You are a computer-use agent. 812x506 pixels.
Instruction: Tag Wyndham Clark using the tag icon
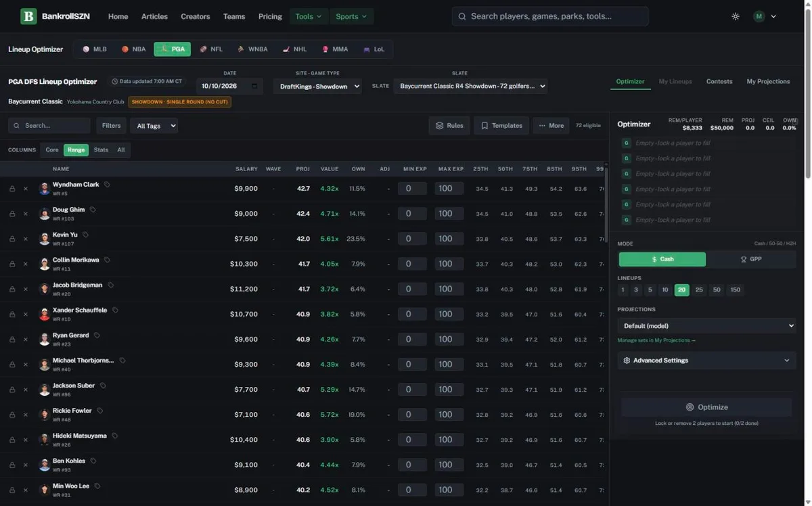coord(107,185)
